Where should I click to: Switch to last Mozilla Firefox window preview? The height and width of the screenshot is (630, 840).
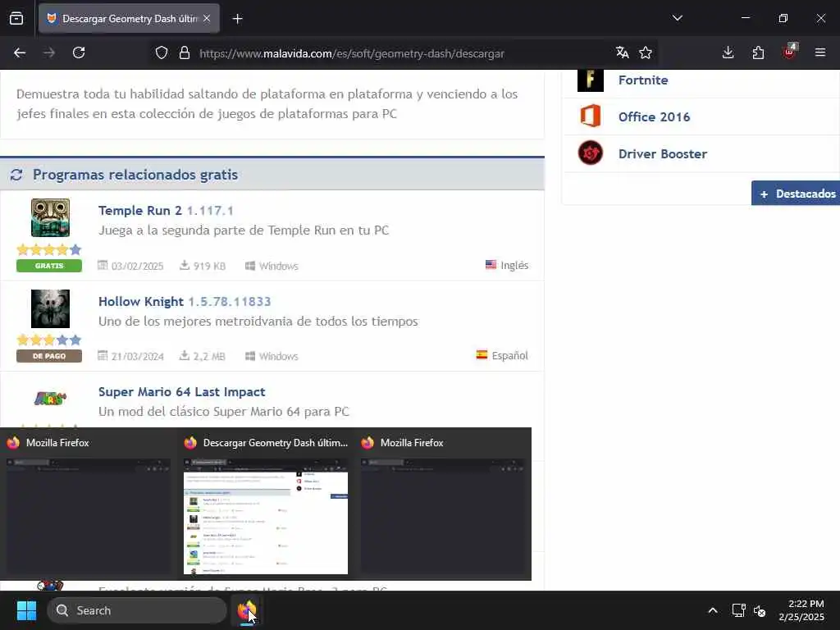tap(443, 504)
